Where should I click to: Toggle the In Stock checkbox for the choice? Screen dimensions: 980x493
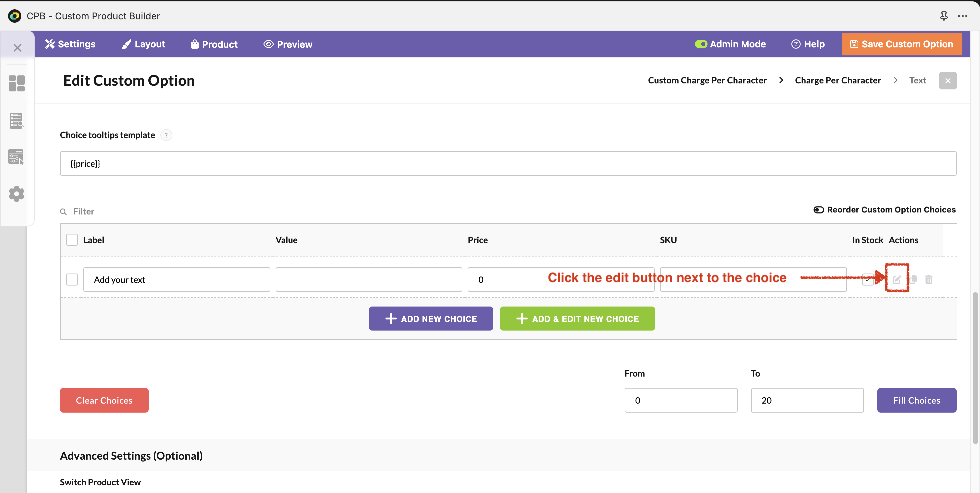867,280
